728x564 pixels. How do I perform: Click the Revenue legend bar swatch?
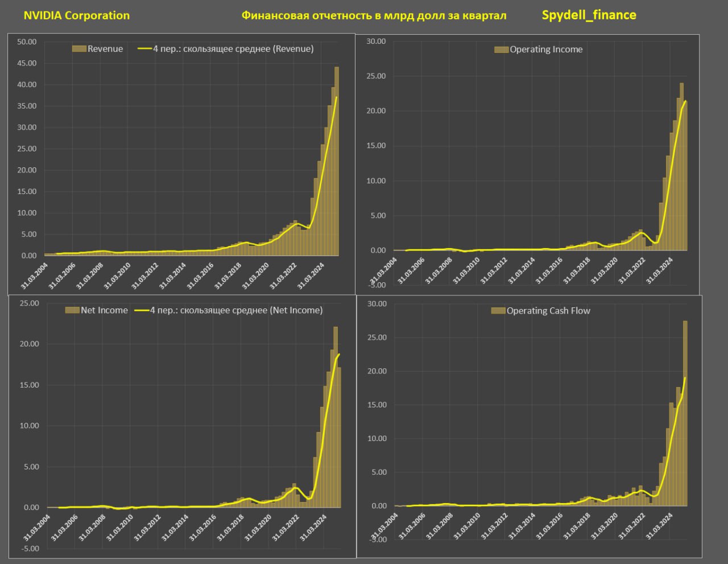[79, 49]
